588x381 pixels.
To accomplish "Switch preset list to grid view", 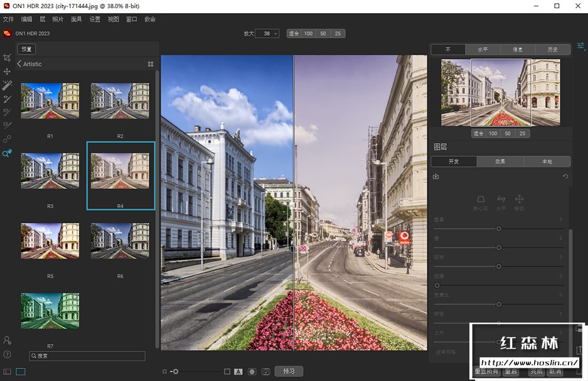I will pos(151,64).
